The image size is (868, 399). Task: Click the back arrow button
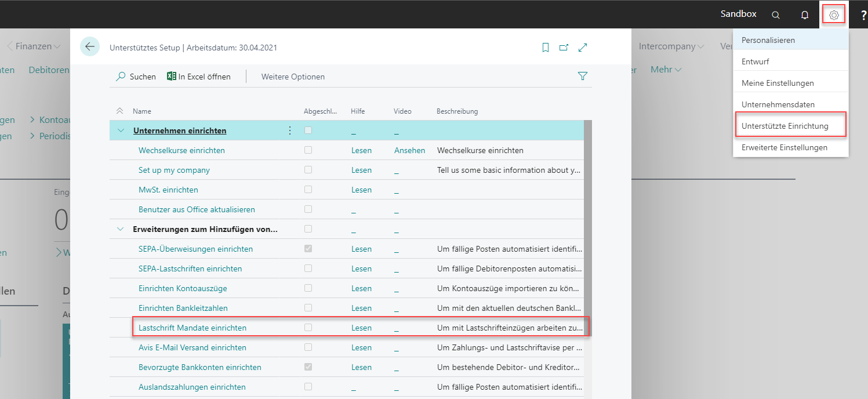pyautogui.click(x=90, y=47)
